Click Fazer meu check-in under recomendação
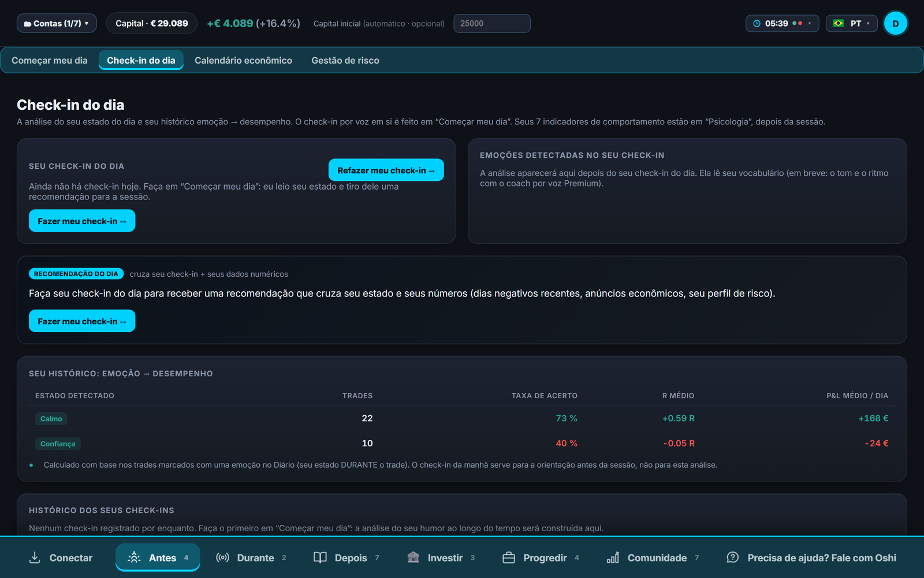The image size is (924, 578). click(82, 321)
